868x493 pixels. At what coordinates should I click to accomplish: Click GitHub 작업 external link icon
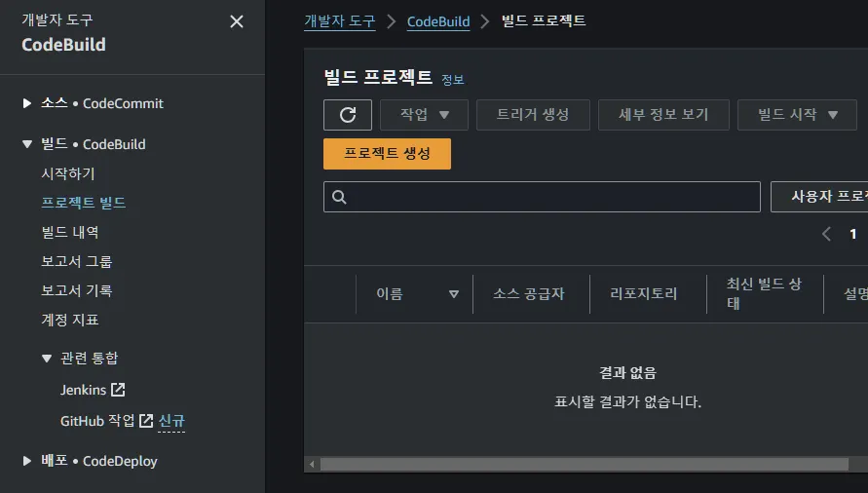click(x=146, y=421)
